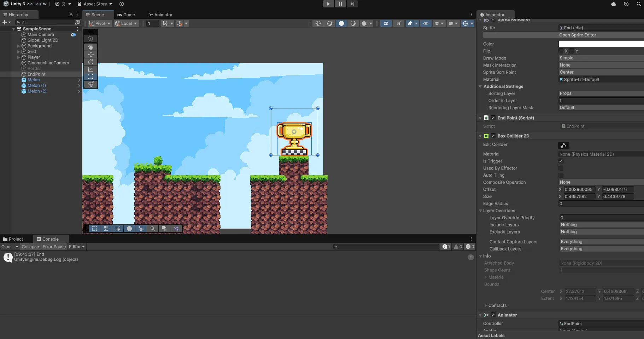The width and height of the screenshot is (644, 339).
Task: Switch to the Game tab
Action: point(126,15)
